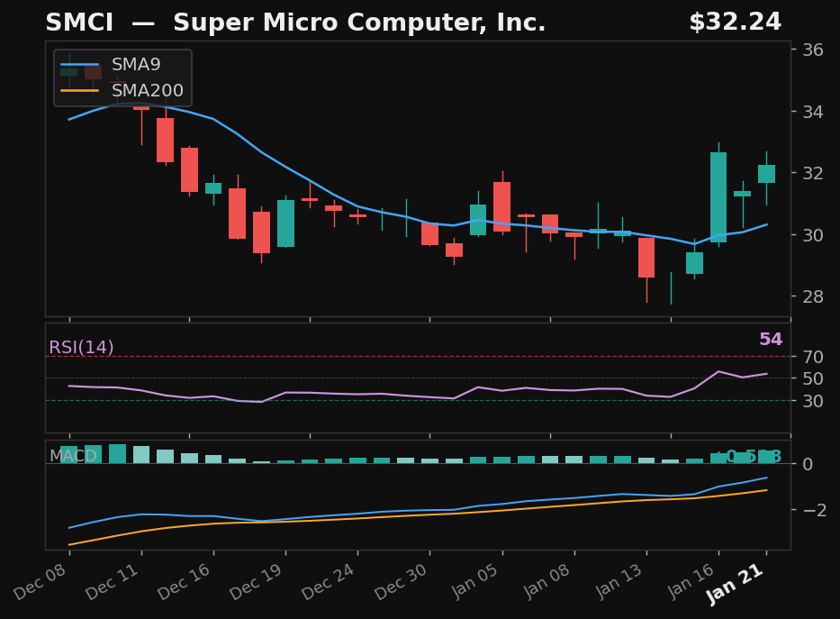Viewport: 840px width, 619px height.
Task: Click the 34 price axis tick
Action: [813, 112]
